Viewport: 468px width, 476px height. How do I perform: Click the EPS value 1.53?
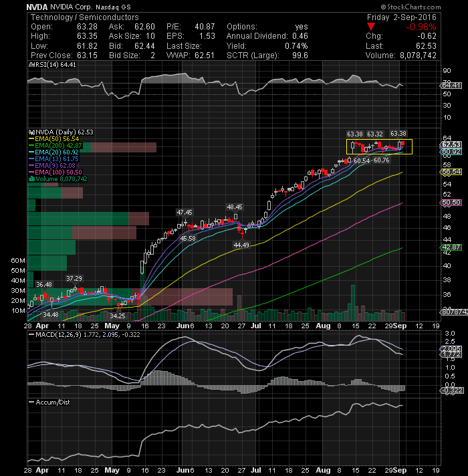coord(207,36)
